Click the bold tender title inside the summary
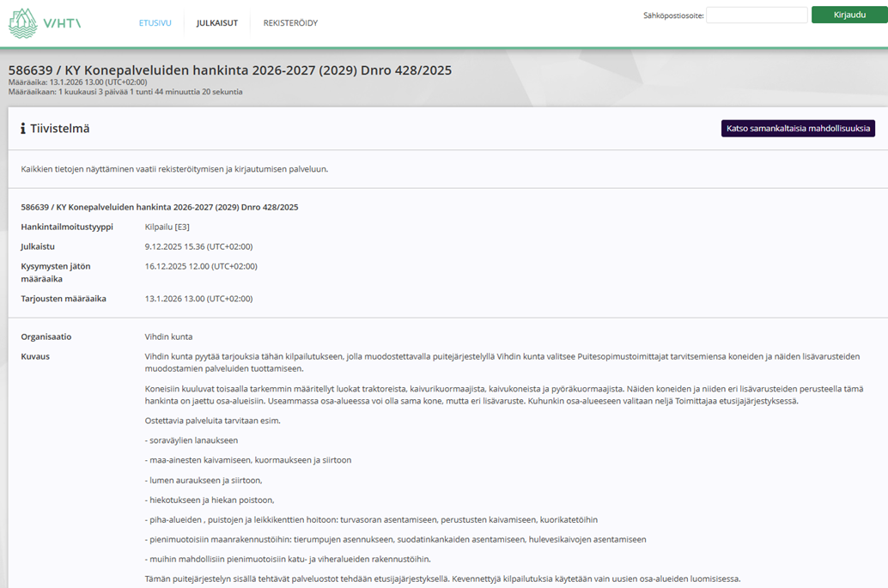 pyautogui.click(x=160, y=207)
